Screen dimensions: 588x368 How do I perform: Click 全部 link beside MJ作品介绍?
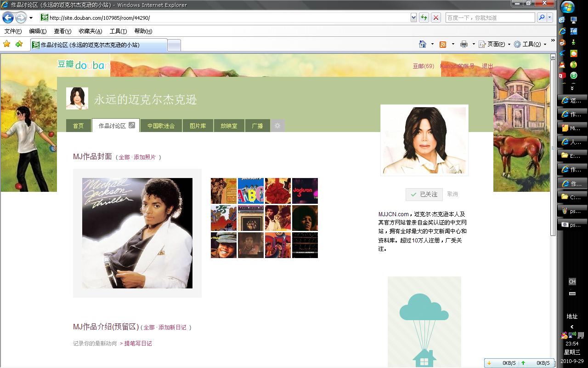(x=149, y=328)
